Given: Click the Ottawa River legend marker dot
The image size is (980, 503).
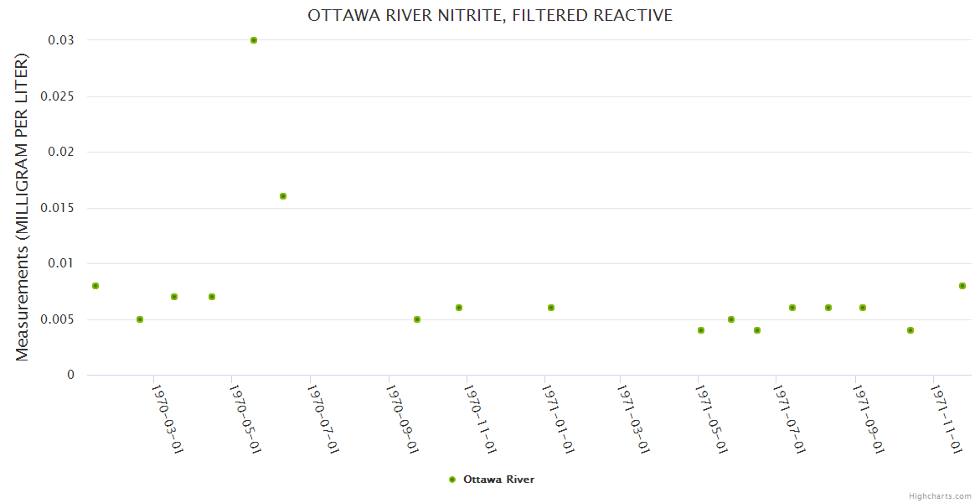Looking at the screenshot, I should pos(452,480).
